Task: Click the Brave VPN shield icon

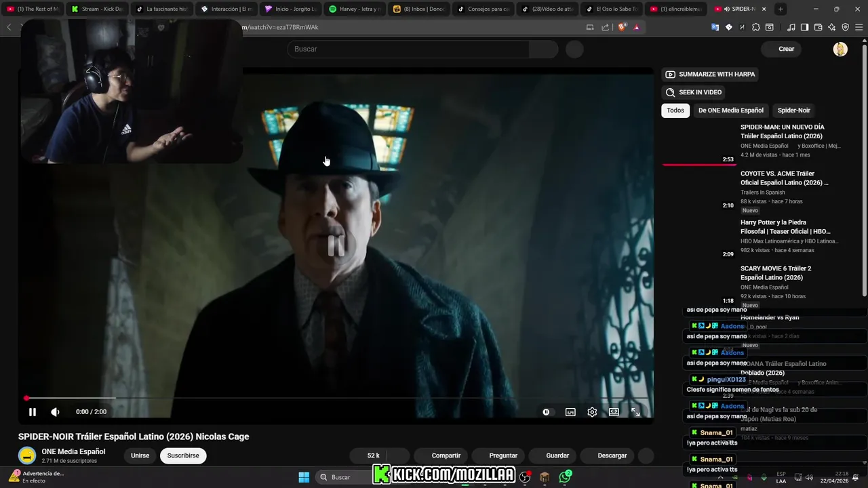Action: coord(845,27)
